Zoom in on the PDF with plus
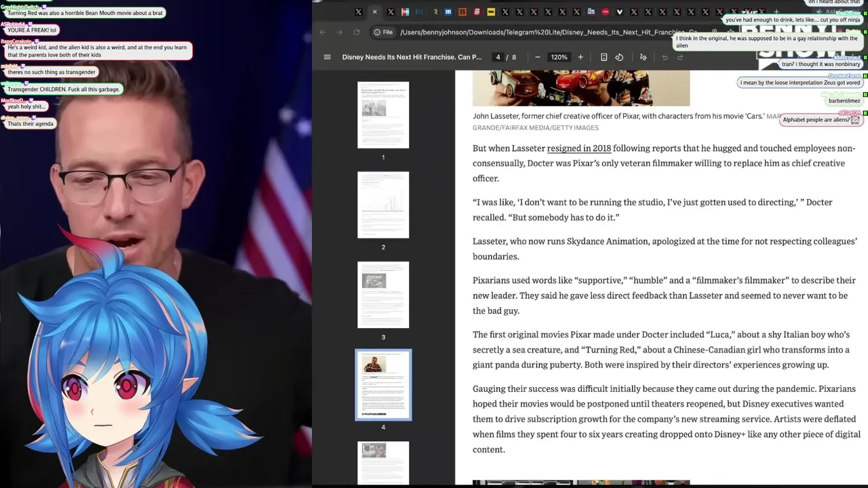 click(x=580, y=57)
